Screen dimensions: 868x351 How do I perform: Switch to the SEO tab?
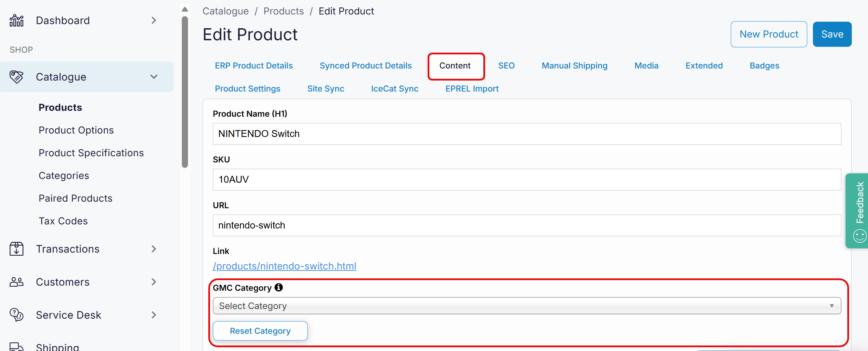point(506,66)
